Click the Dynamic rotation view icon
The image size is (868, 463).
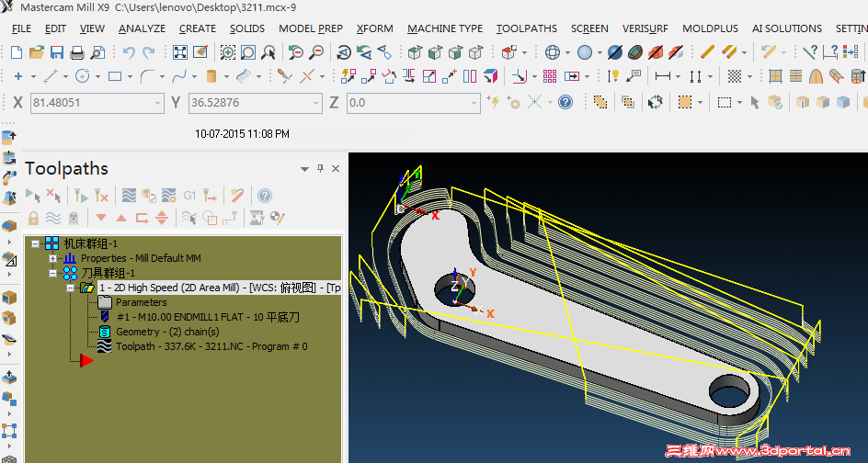pyautogui.click(x=343, y=52)
